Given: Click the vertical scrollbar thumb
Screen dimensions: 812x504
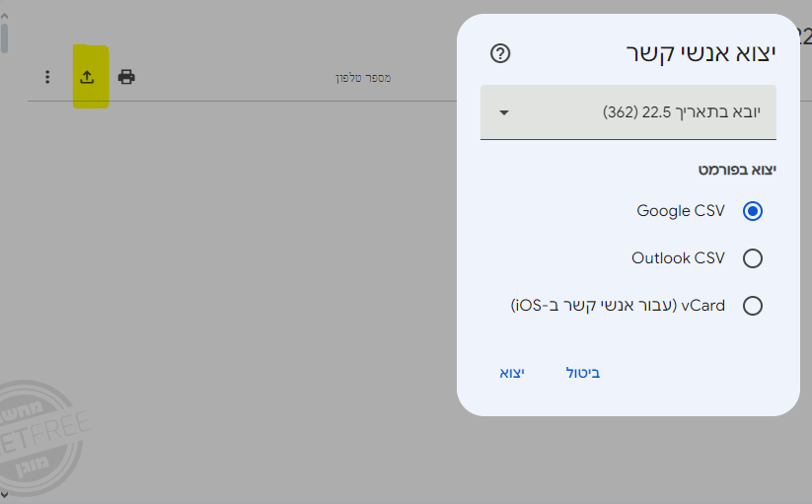Looking at the screenshot, I should (4, 37).
